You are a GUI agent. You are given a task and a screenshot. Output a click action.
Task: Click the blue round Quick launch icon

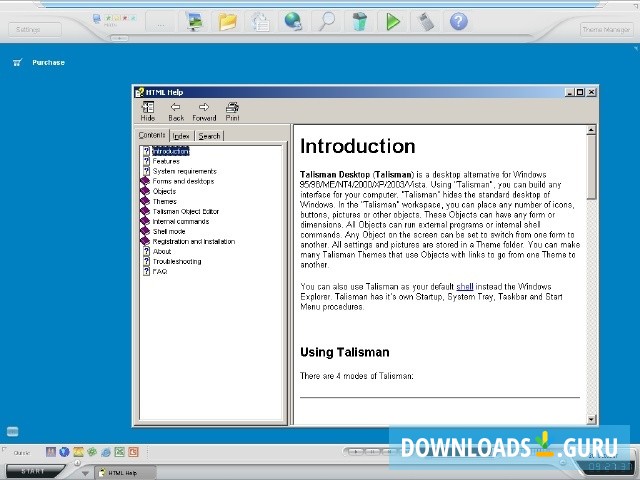click(x=64, y=451)
